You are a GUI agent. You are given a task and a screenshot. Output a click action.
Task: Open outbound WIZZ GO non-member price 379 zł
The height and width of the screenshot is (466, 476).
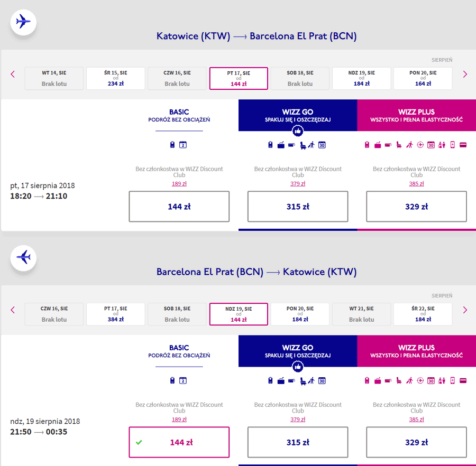point(298,184)
